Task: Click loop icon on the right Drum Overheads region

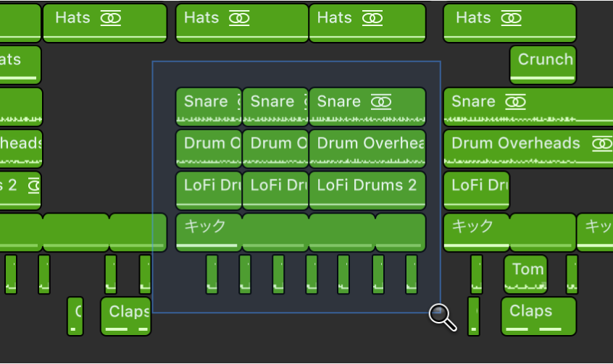Action: (x=601, y=143)
